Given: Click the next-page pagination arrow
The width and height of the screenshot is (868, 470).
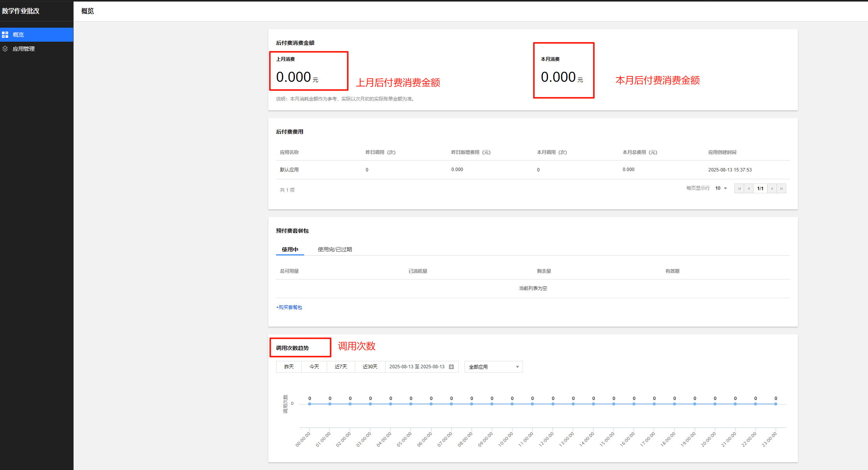Looking at the screenshot, I should pos(772,189).
